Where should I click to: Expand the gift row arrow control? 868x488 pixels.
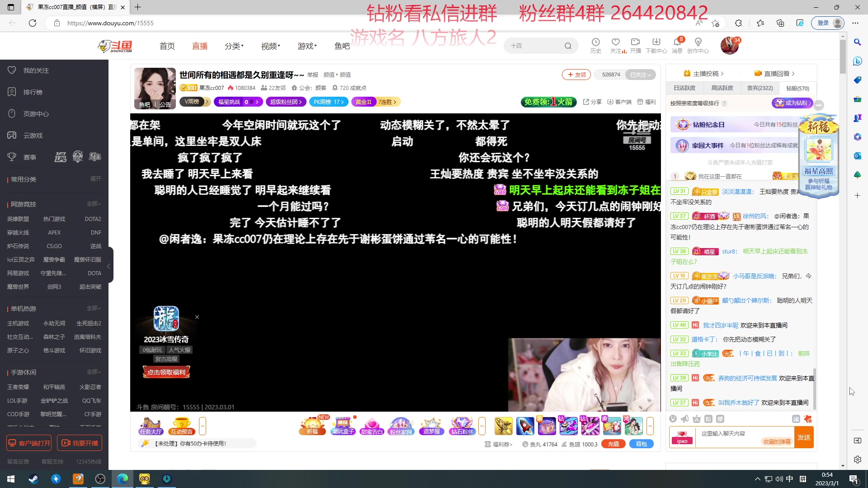650,426
